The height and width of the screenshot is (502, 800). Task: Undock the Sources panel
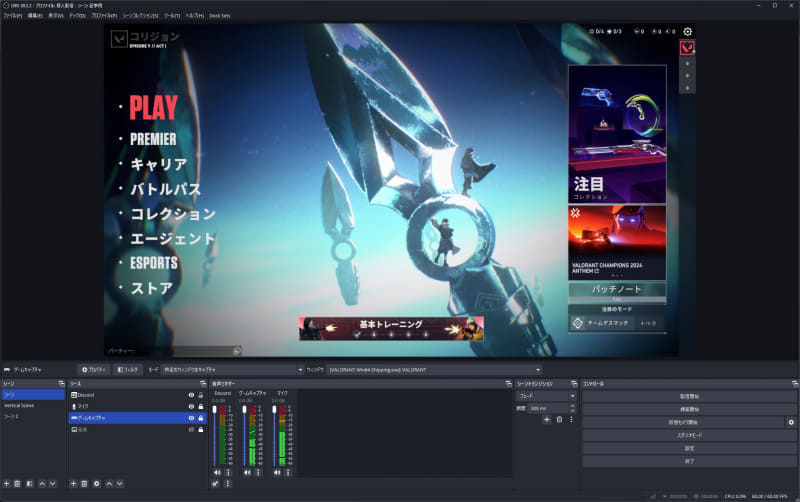(x=203, y=384)
